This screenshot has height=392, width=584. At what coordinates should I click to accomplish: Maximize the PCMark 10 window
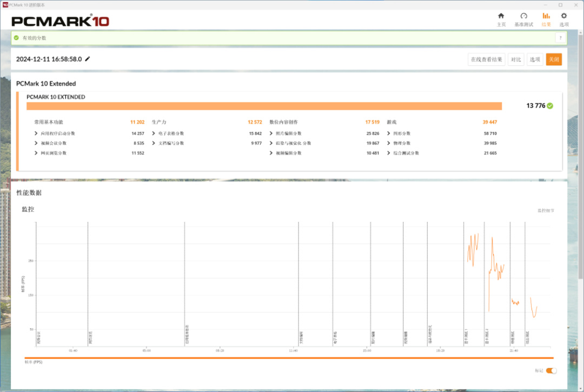click(560, 5)
